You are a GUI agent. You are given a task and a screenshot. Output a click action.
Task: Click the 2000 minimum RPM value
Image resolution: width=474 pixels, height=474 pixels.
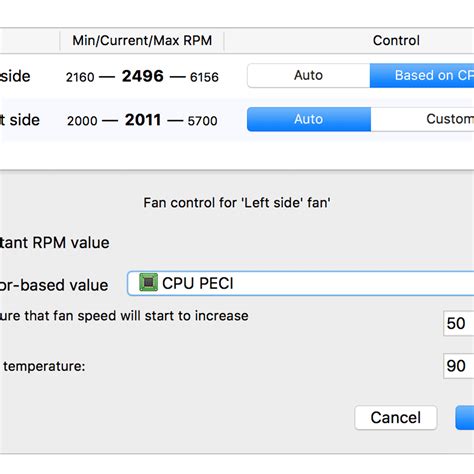click(82, 121)
